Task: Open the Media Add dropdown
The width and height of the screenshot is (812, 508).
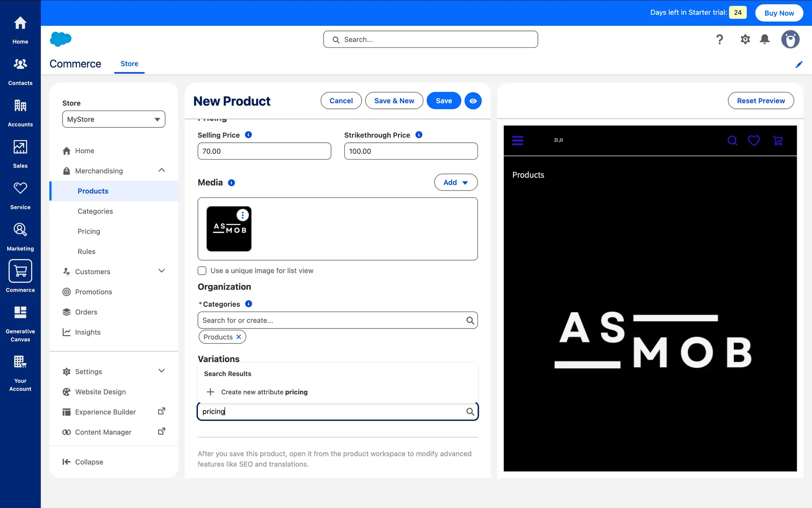Action: [455, 182]
